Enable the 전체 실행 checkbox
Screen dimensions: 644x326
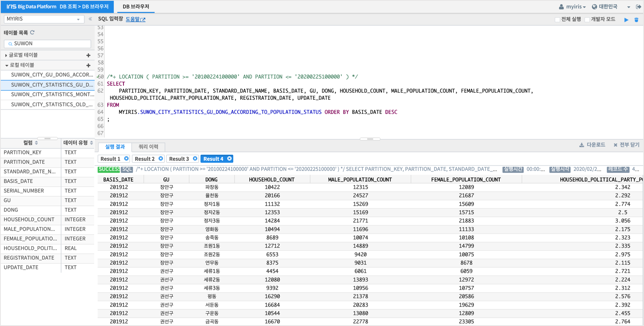(x=557, y=19)
